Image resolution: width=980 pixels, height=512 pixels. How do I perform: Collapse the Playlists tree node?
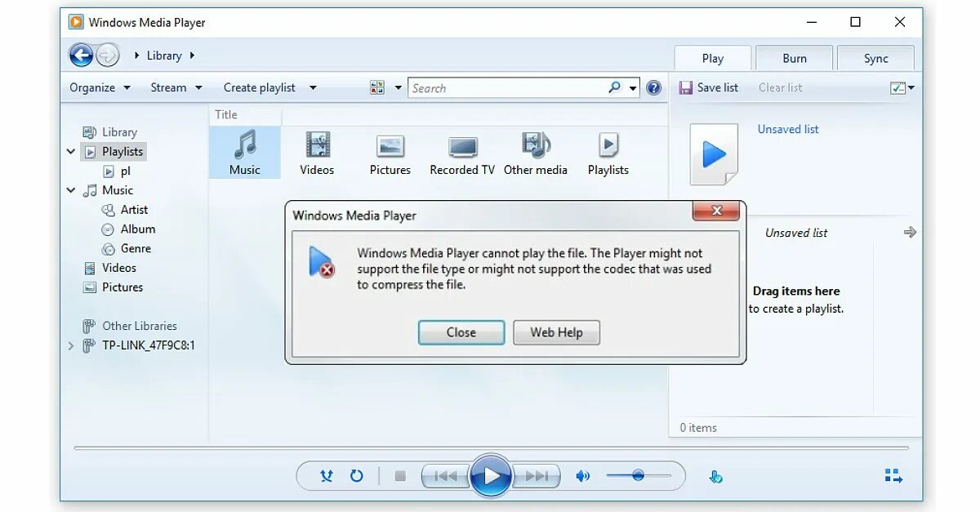tap(71, 151)
